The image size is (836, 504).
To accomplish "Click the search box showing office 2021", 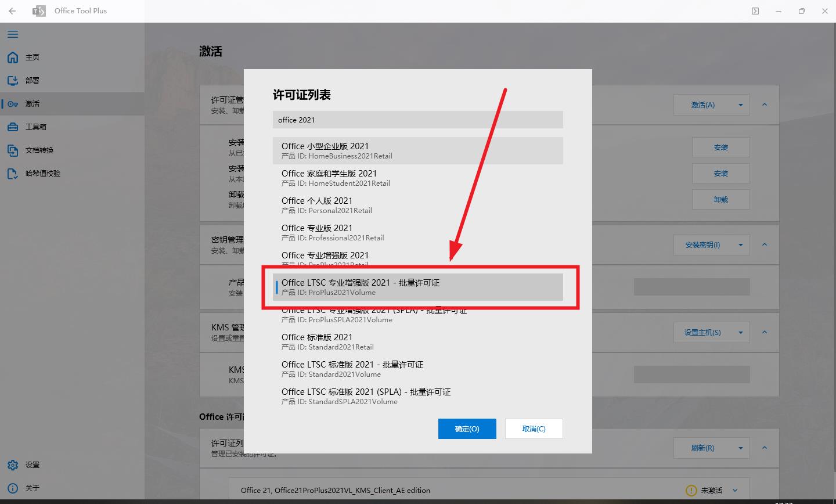I will [x=417, y=120].
